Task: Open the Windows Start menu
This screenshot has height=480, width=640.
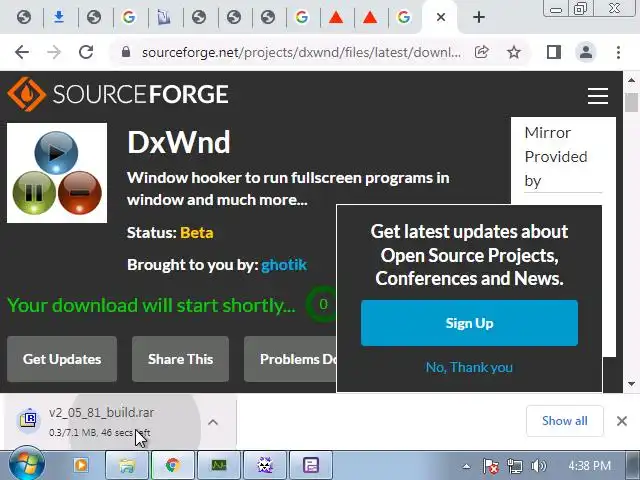Action: pos(27,464)
